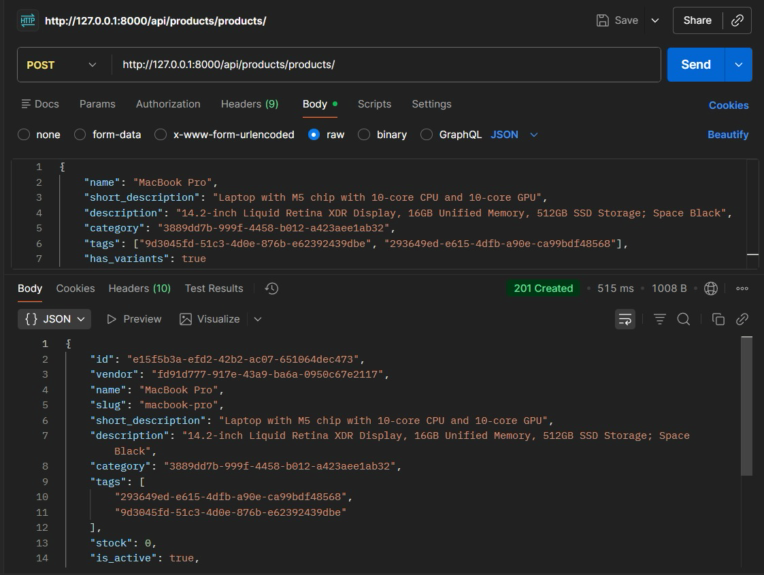This screenshot has width=764, height=575.
Task: Click the 201 Created status badge
Action: click(543, 288)
